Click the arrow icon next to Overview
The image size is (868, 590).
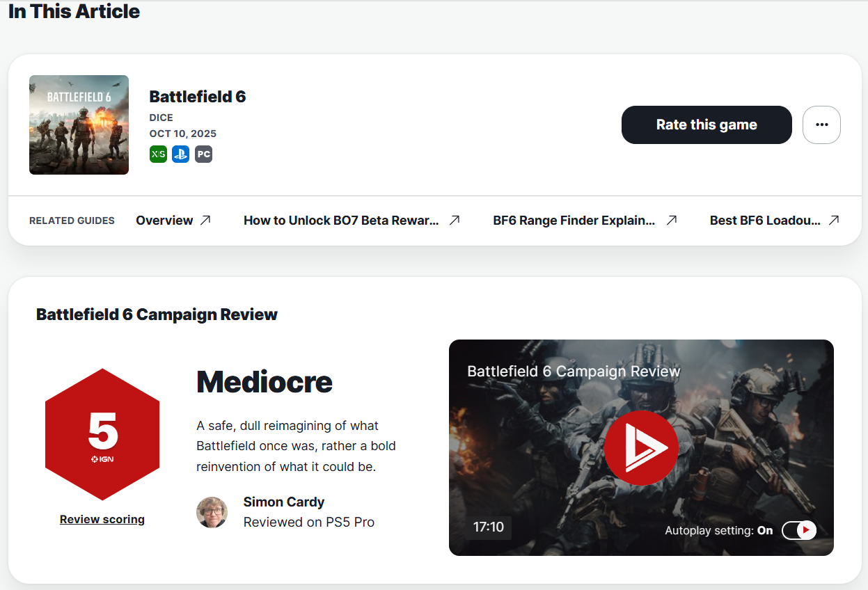tap(205, 221)
